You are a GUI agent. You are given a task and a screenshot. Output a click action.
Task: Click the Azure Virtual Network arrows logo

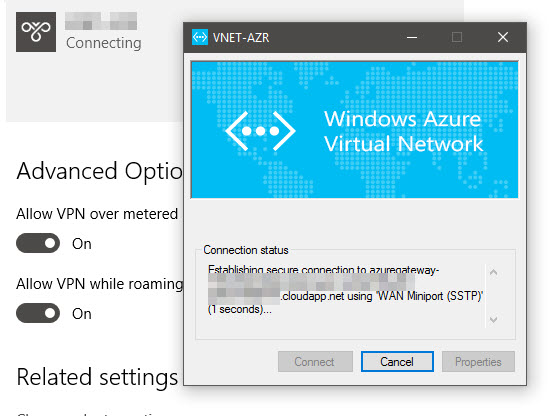click(x=260, y=131)
